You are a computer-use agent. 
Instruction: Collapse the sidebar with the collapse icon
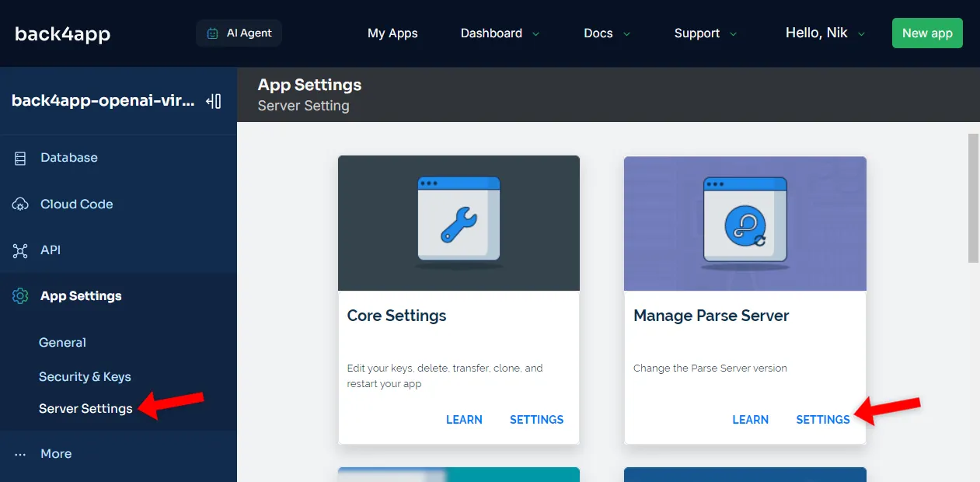[214, 100]
